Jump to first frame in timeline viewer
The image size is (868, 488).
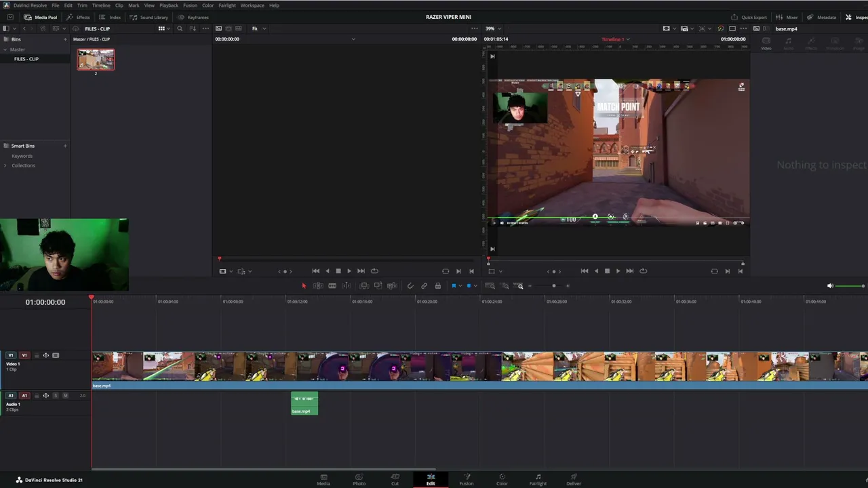click(x=585, y=271)
